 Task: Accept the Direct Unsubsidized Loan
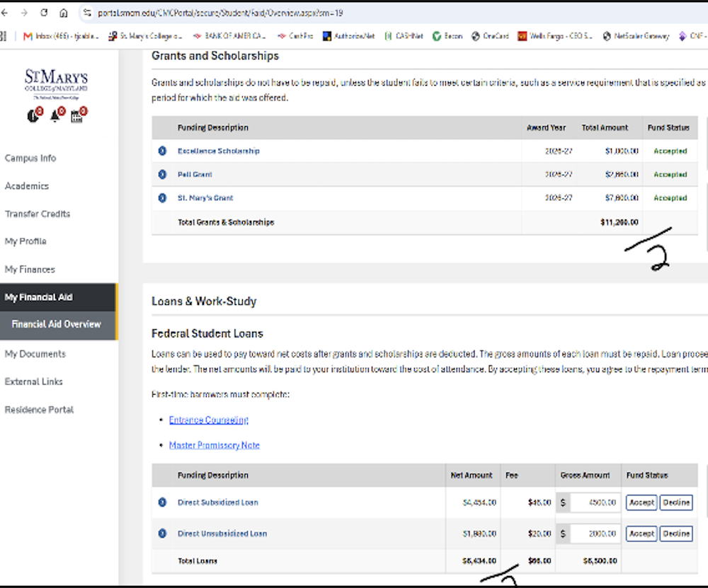click(641, 534)
